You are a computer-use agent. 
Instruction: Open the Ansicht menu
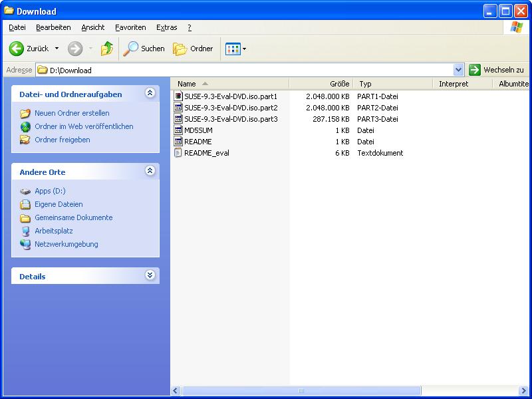pos(93,27)
